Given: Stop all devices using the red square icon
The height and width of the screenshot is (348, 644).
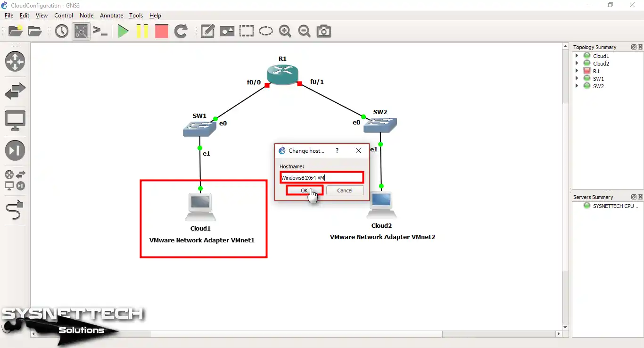Looking at the screenshot, I should tap(161, 31).
